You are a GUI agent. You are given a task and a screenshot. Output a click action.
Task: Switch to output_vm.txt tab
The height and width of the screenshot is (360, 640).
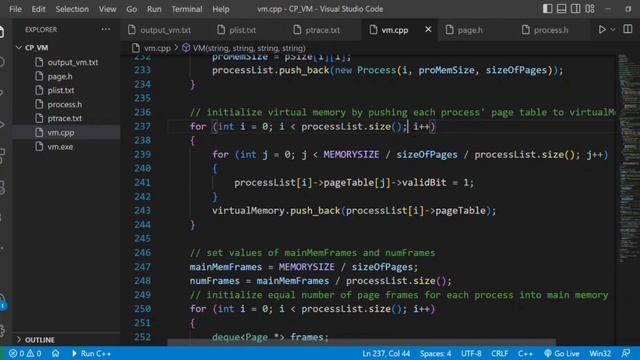[x=160, y=30]
